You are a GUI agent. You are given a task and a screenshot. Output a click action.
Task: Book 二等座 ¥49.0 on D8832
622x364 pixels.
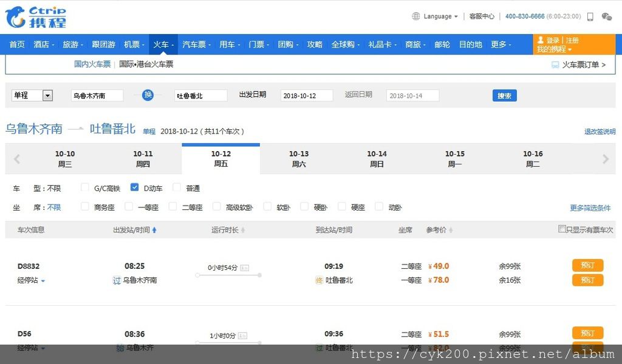click(x=587, y=265)
